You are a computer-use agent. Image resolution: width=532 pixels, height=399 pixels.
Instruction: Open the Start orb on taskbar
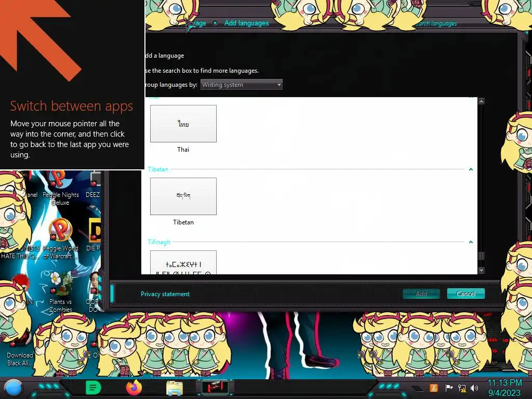[14, 389]
